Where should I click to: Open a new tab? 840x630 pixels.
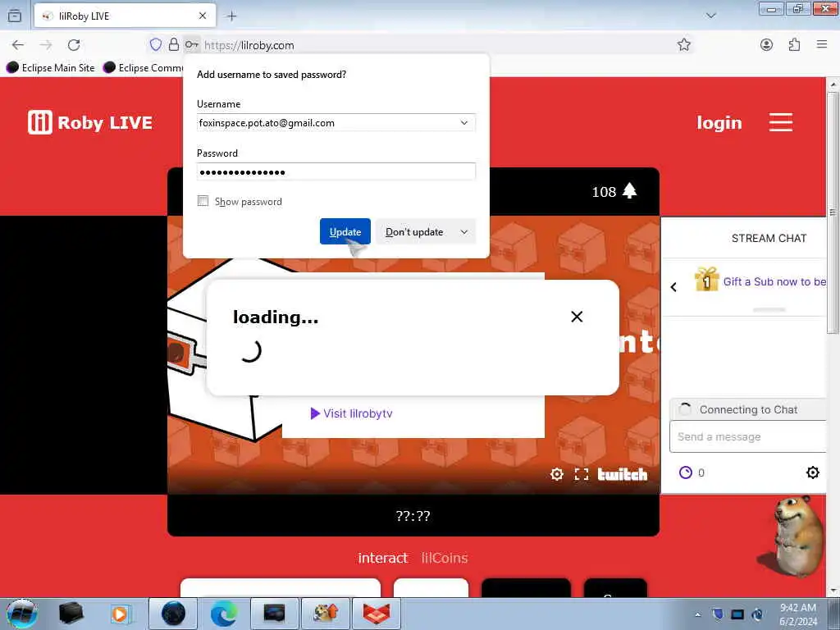[231, 16]
